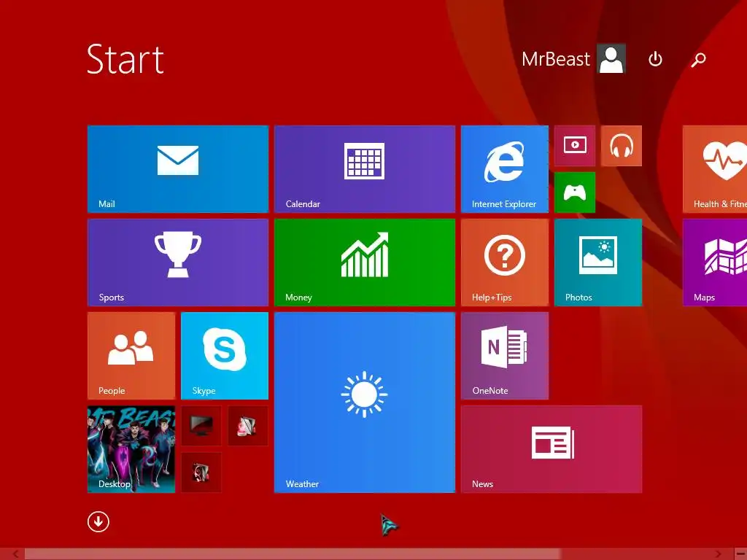Open the Help+Tips tile
Screen dimensions: 747x560
coord(505,262)
